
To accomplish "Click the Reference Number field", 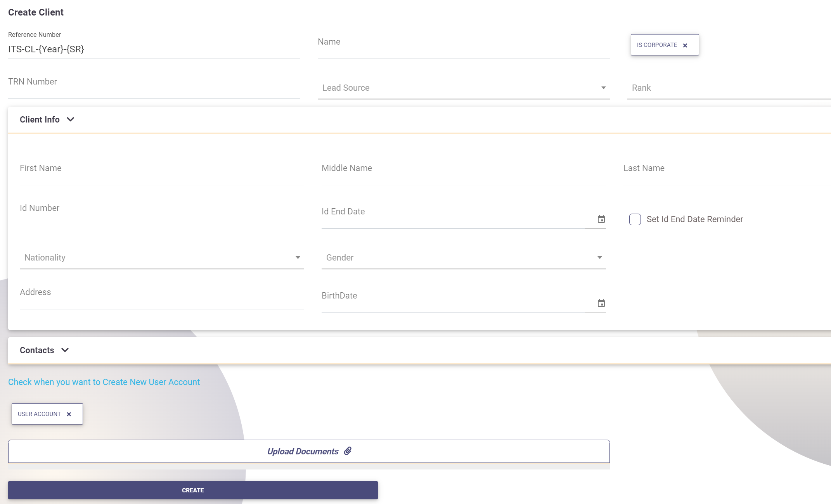I will [x=154, y=49].
